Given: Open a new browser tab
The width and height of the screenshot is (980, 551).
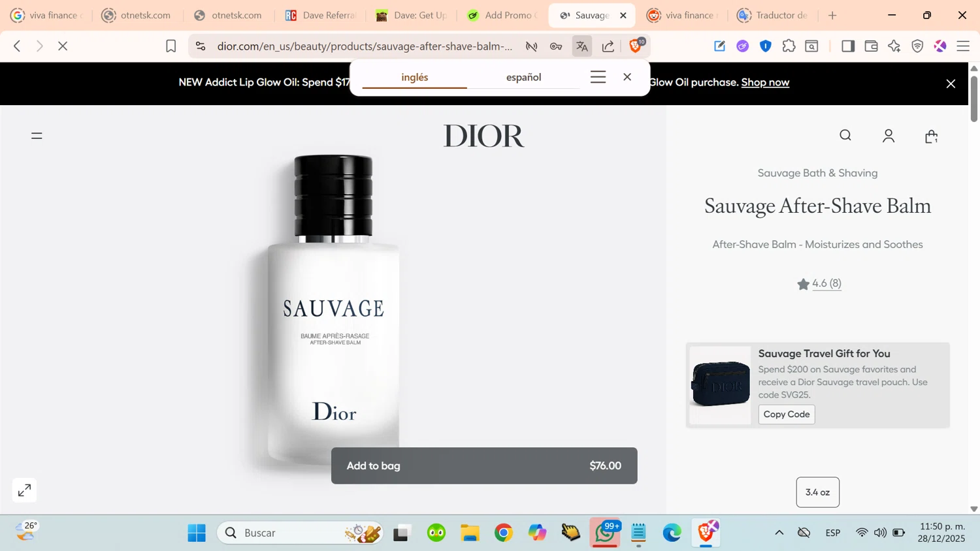Looking at the screenshot, I should pyautogui.click(x=832, y=15).
